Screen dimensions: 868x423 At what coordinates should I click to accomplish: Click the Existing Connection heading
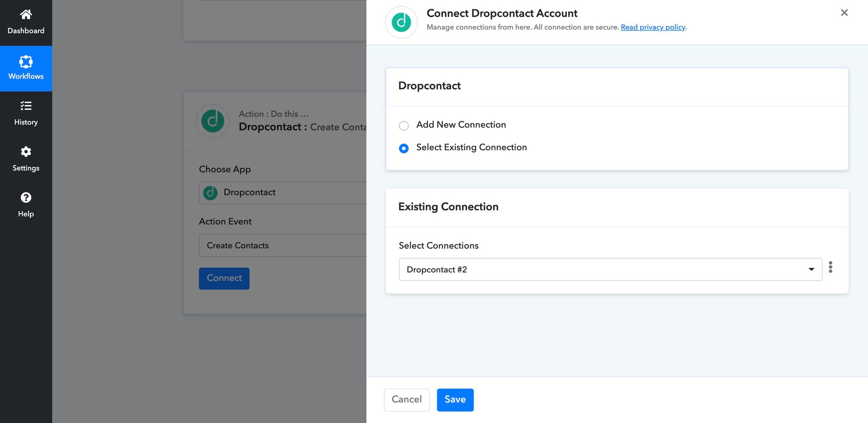pyautogui.click(x=448, y=207)
